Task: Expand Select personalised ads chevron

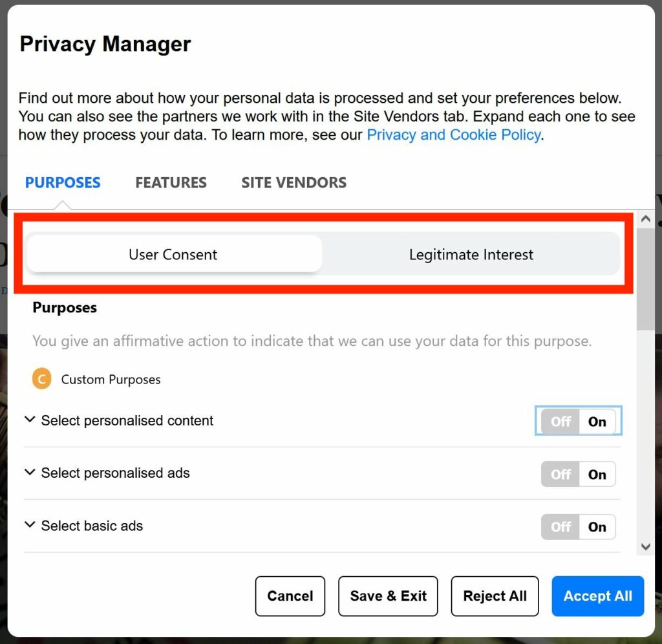Action: pyautogui.click(x=29, y=473)
